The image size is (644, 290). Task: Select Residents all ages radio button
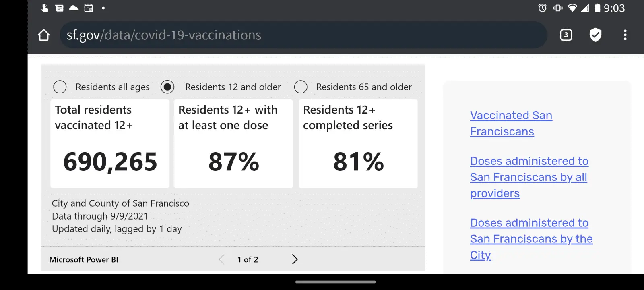[x=60, y=87]
